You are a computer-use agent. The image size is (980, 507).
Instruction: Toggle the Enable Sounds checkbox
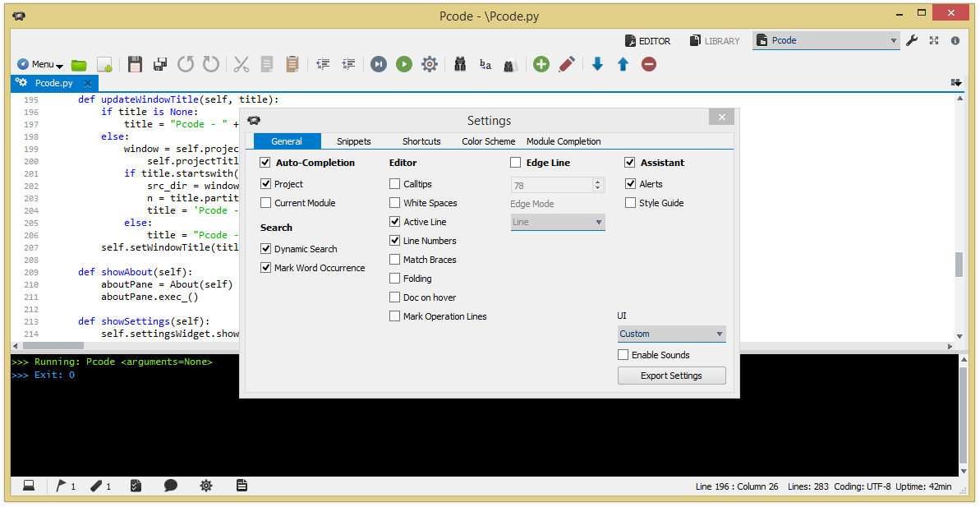click(623, 355)
